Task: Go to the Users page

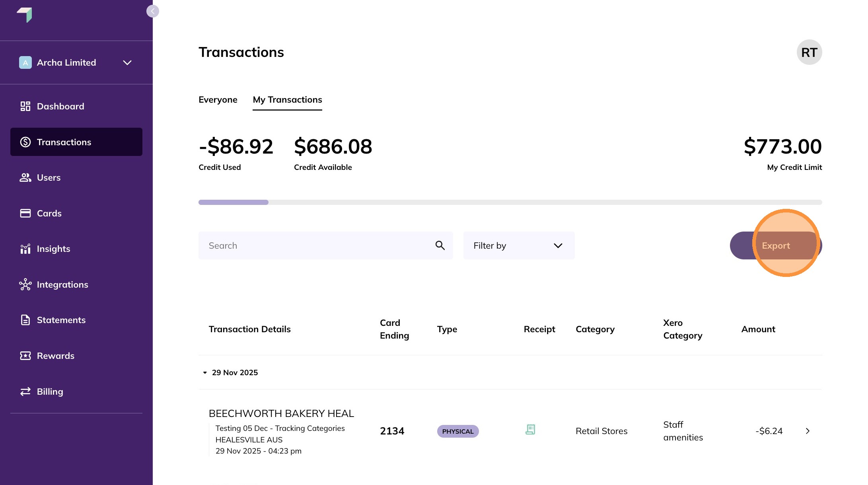Action: 49,177
